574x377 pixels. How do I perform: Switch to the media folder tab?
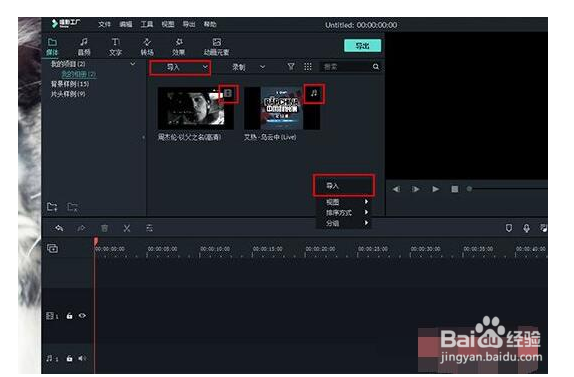pos(52,47)
